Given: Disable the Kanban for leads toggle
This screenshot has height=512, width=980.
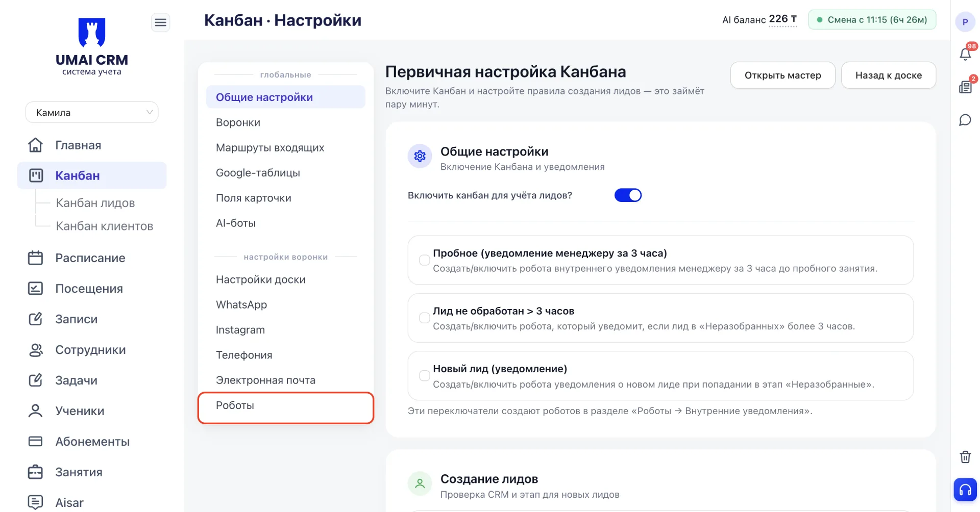Looking at the screenshot, I should [x=628, y=195].
